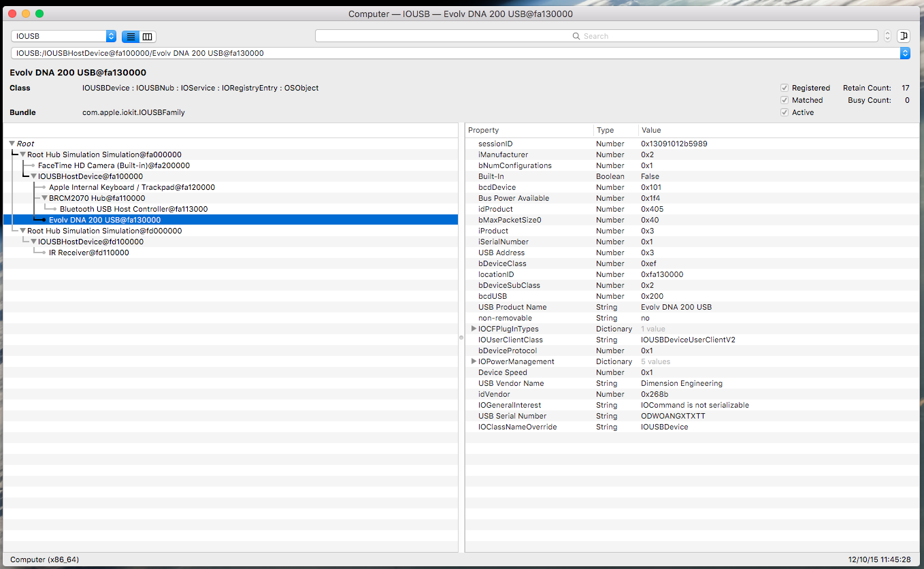The image size is (924, 569).
Task: Collapse IOUSBHostDevice@fa100000 disclosure triangle
Action: coord(33,176)
